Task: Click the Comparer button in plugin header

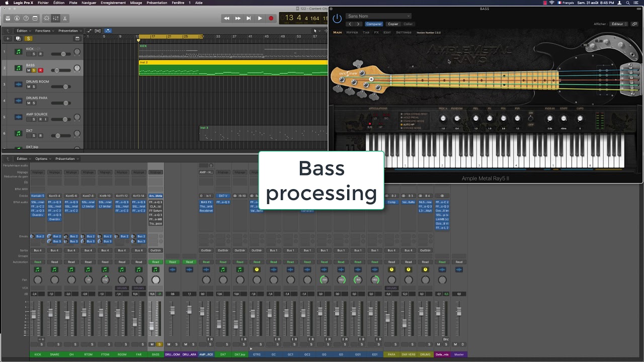Action: [374, 24]
